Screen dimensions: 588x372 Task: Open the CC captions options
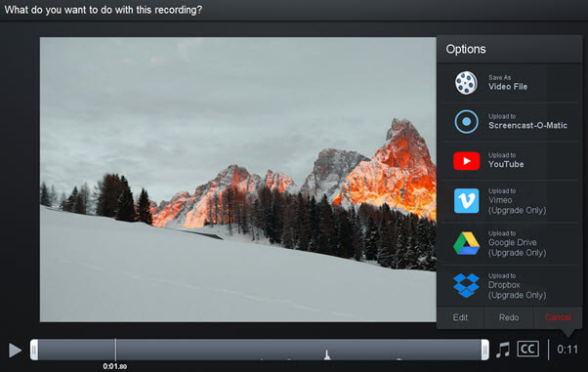[x=527, y=350]
